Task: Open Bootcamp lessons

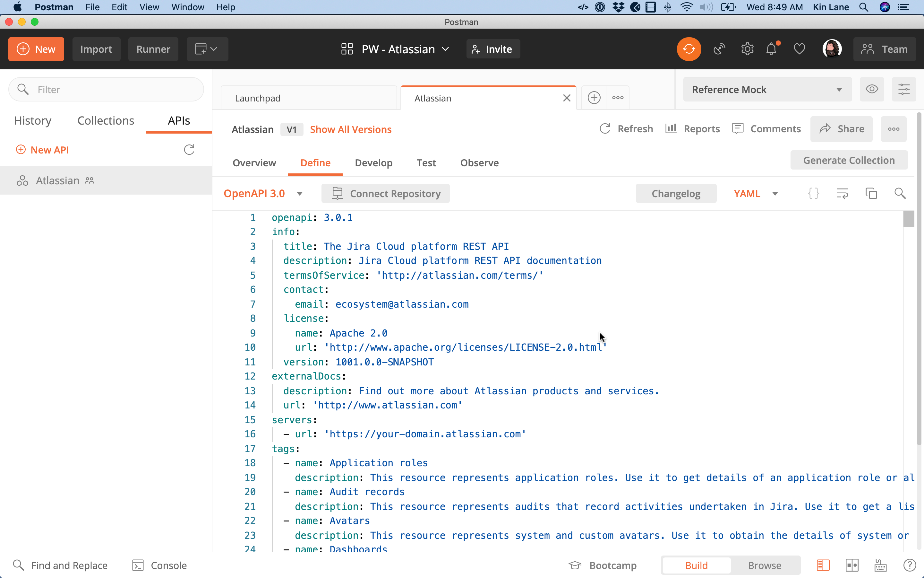Action: pyautogui.click(x=603, y=565)
